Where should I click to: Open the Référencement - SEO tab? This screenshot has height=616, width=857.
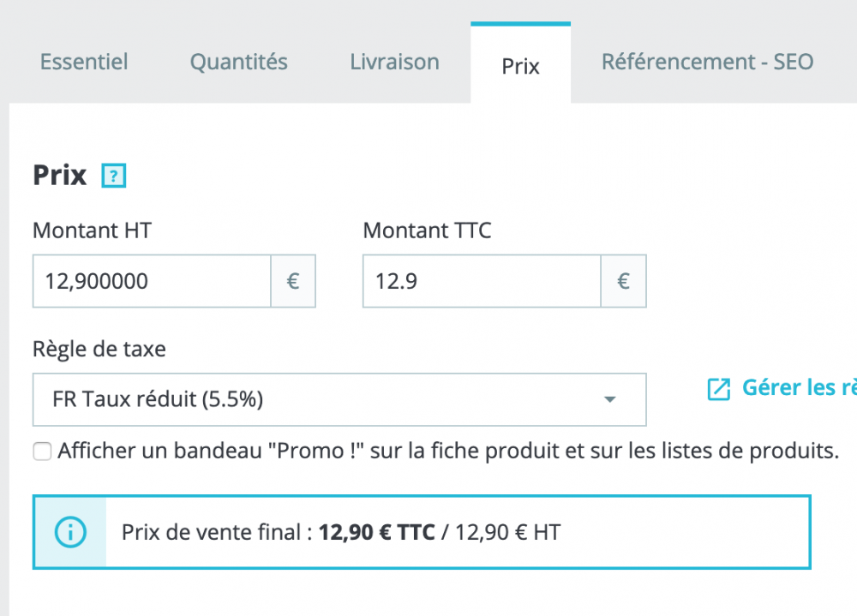tap(707, 62)
